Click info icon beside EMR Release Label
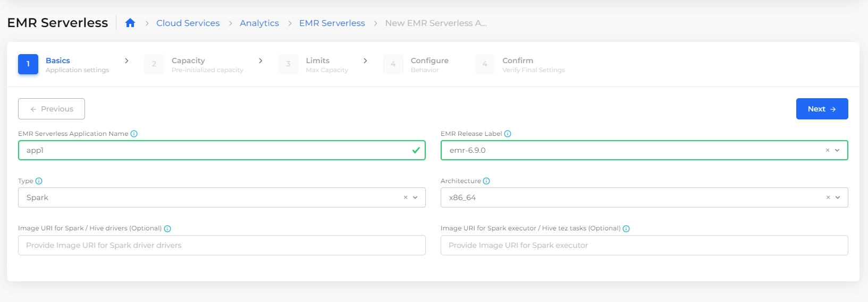Viewport: 868px width, 302px height. click(508, 134)
